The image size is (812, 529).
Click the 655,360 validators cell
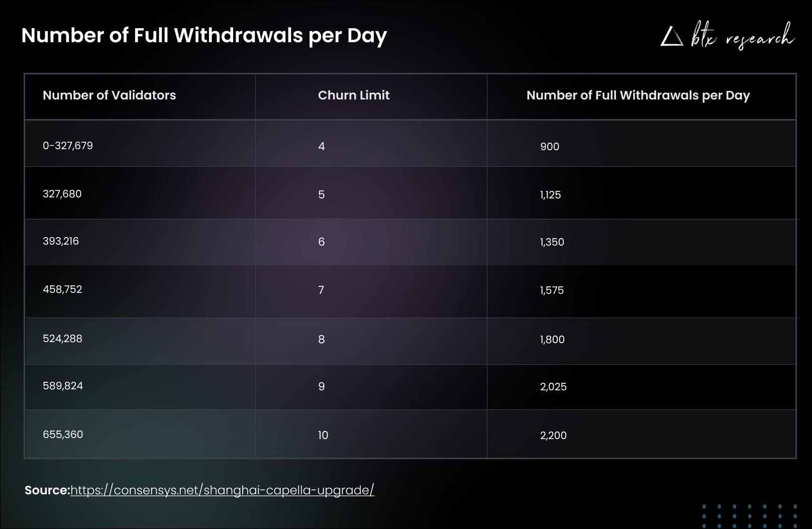point(63,435)
